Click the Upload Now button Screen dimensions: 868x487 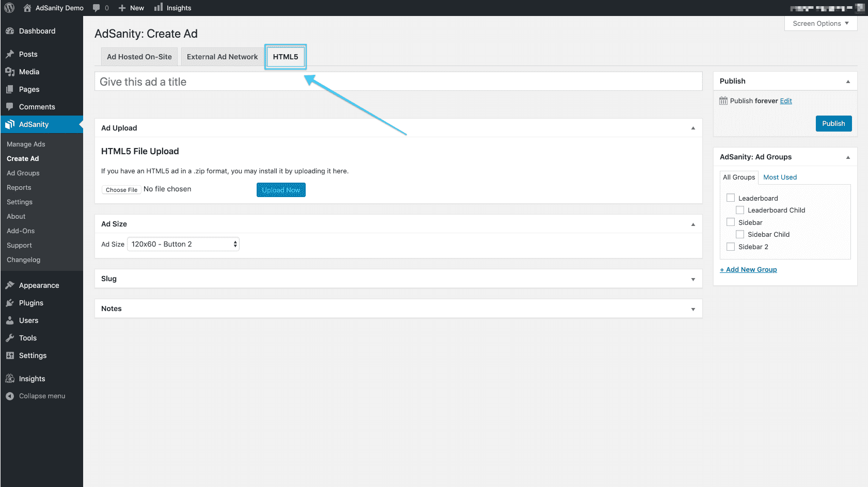[x=281, y=190]
